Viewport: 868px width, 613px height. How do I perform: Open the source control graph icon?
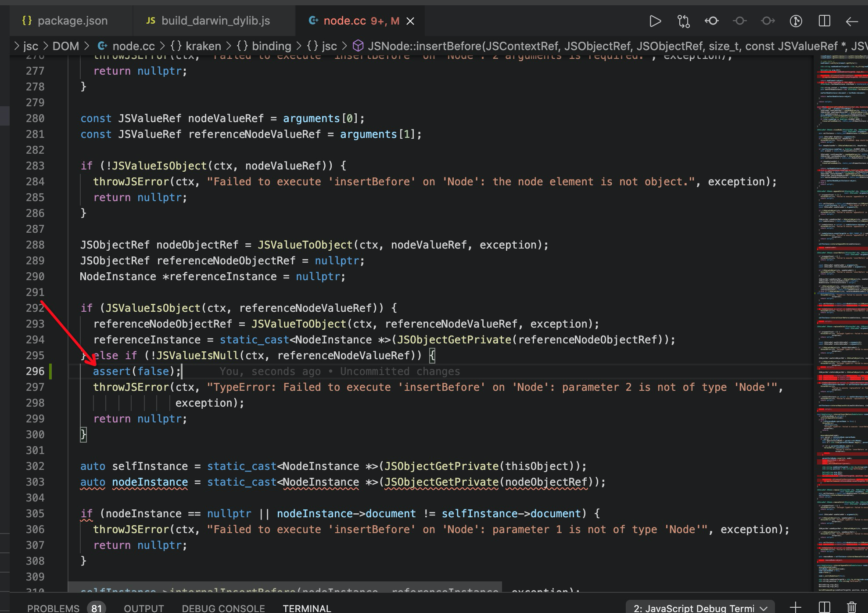point(796,21)
